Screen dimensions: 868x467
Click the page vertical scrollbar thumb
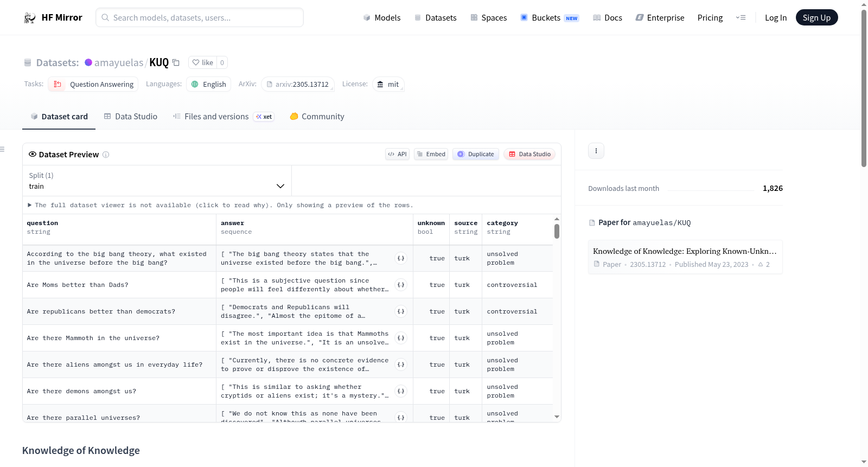pos(864,88)
